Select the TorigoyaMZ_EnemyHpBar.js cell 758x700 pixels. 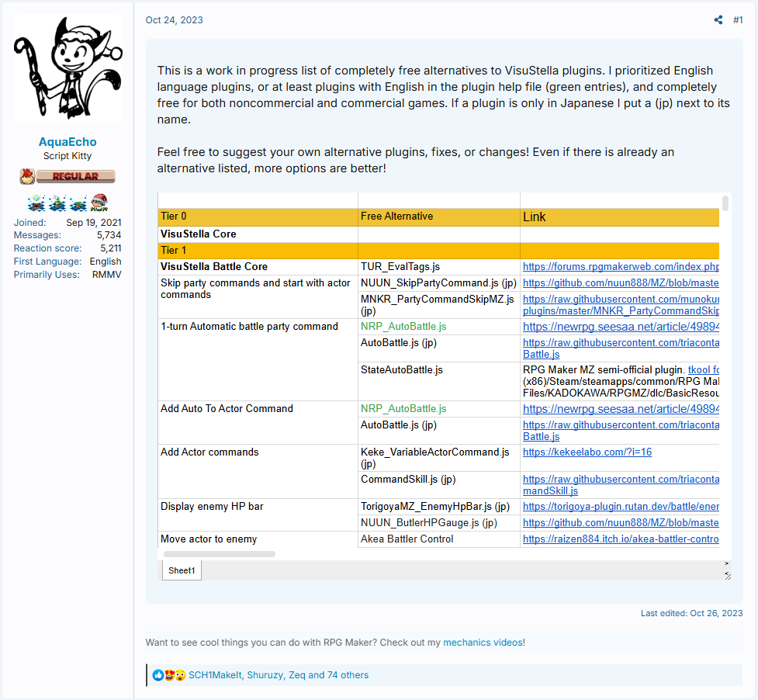[439, 507]
